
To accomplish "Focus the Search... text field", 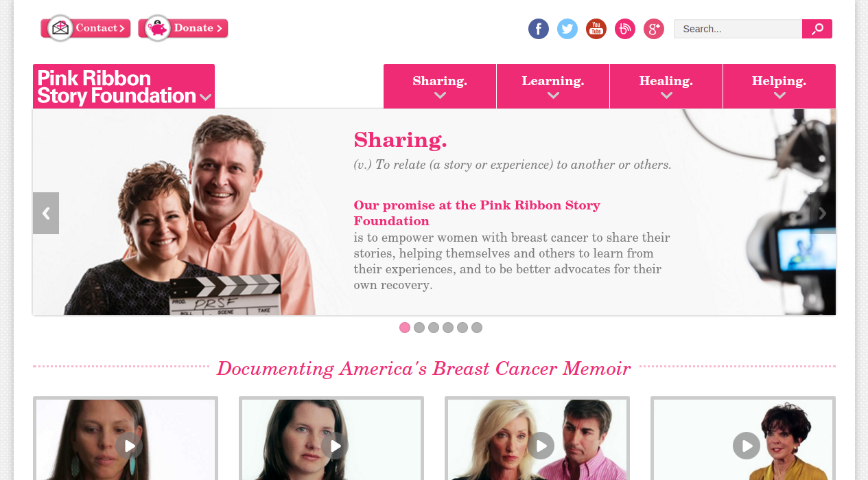I will (738, 29).
